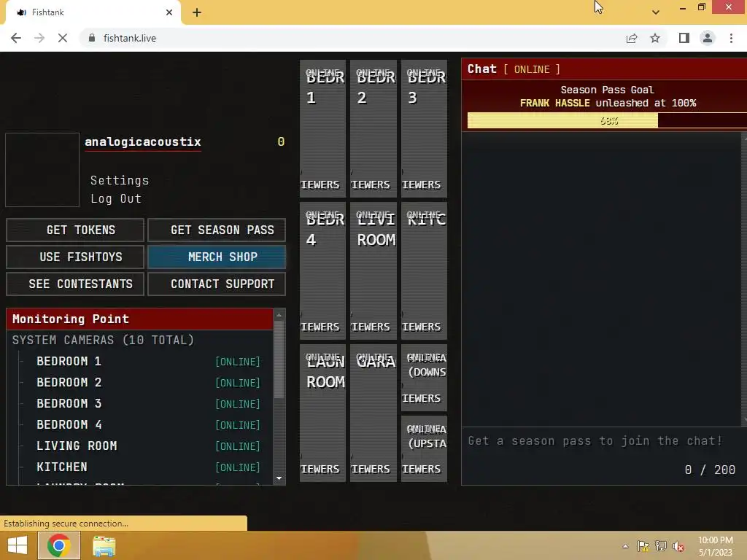Open the Bedroom 1 camera tile
The width and height of the screenshot is (747, 560).
[x=322, y=128]
